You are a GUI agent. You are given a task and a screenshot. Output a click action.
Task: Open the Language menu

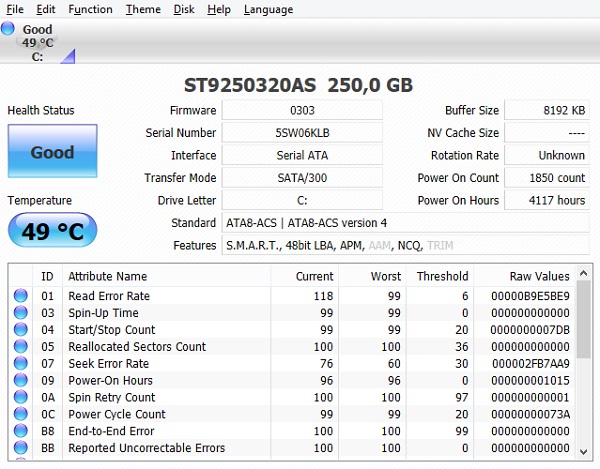click(268, 9)
